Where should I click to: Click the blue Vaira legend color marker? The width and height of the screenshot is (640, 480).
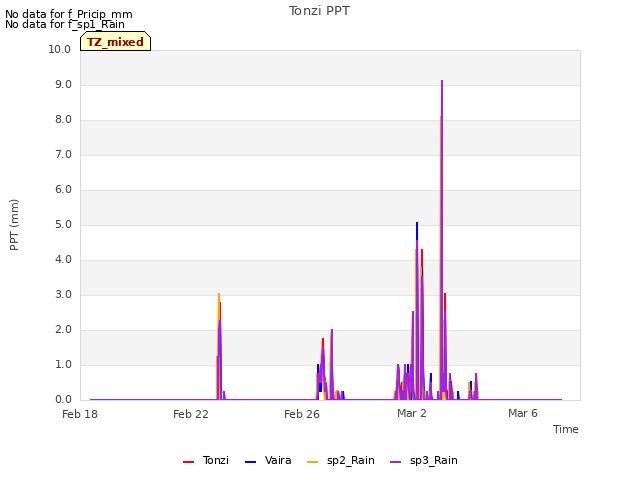(250, 462)
